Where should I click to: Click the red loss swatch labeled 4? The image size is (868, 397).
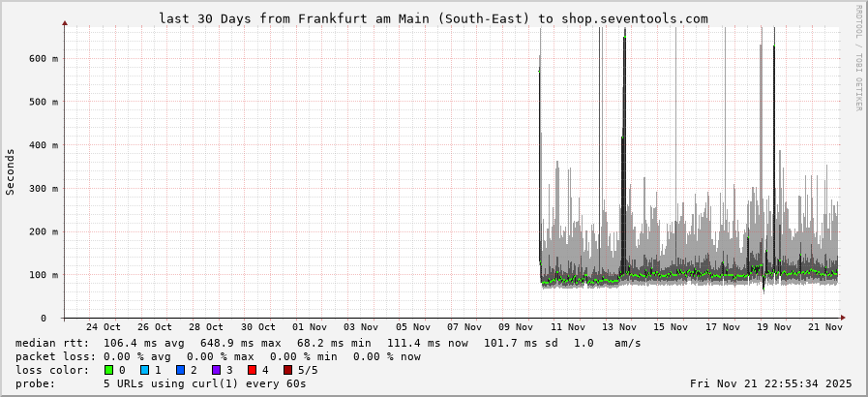pos(252,370)
